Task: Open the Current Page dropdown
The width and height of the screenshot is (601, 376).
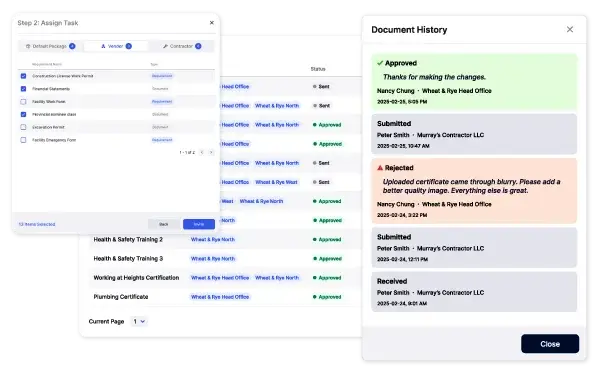Action: coord(139,321)
